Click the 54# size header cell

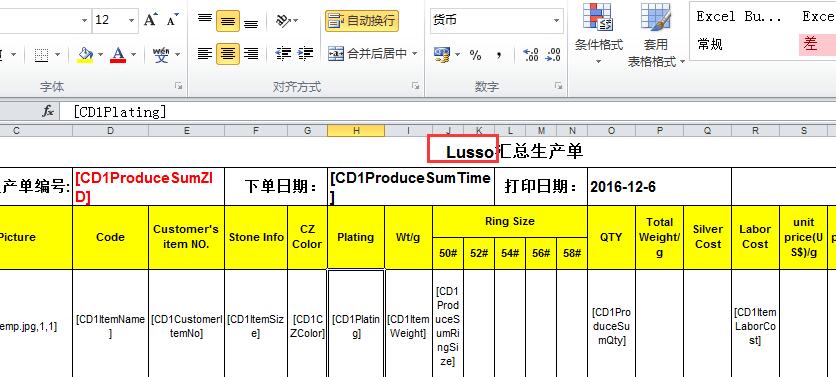click(x=510, y=253)
